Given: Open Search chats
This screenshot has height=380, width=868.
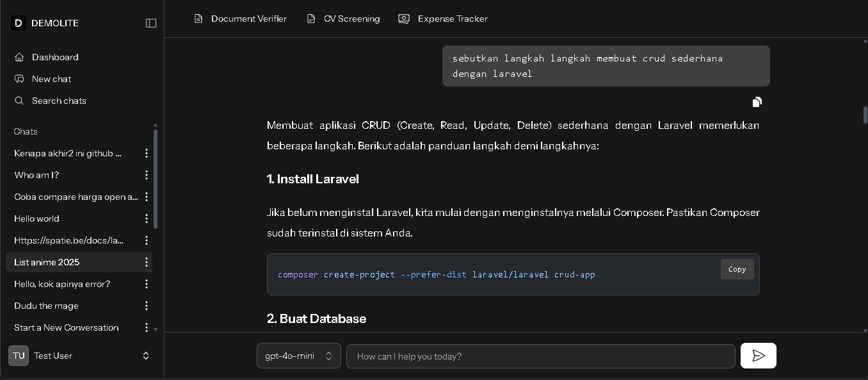Looking at the screenshot, I should click(58, 101).
